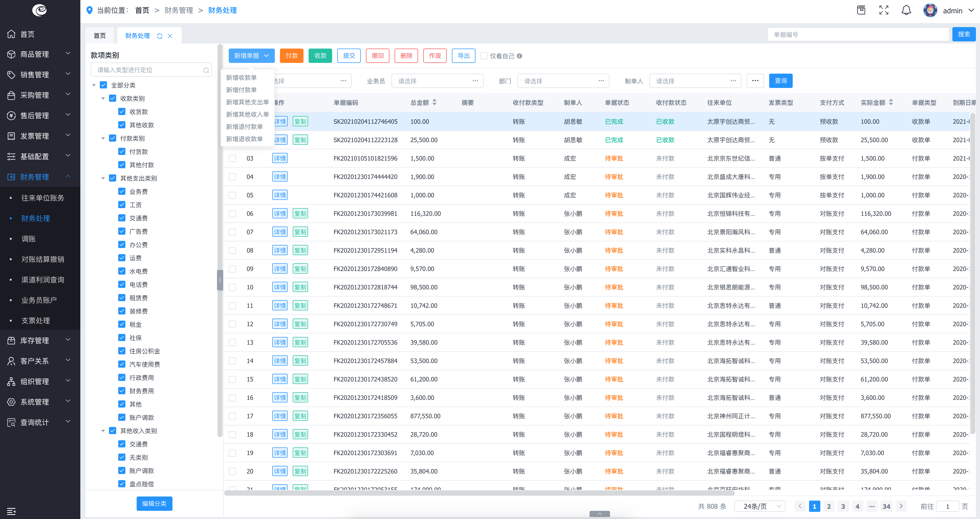Uncheck the 工资 category checkbox

tap(122, 205)
